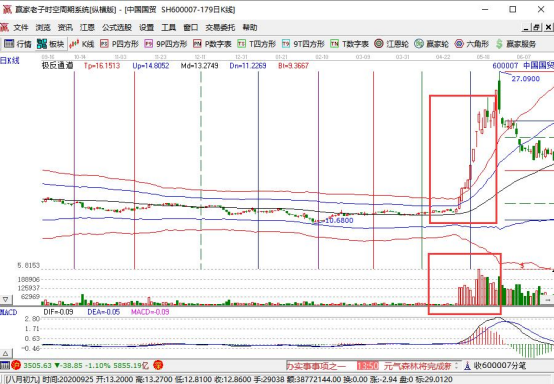Click the MACD indicator label
Image resolution: width=554 pixels, height=384 pixels.
coord(8,312)
